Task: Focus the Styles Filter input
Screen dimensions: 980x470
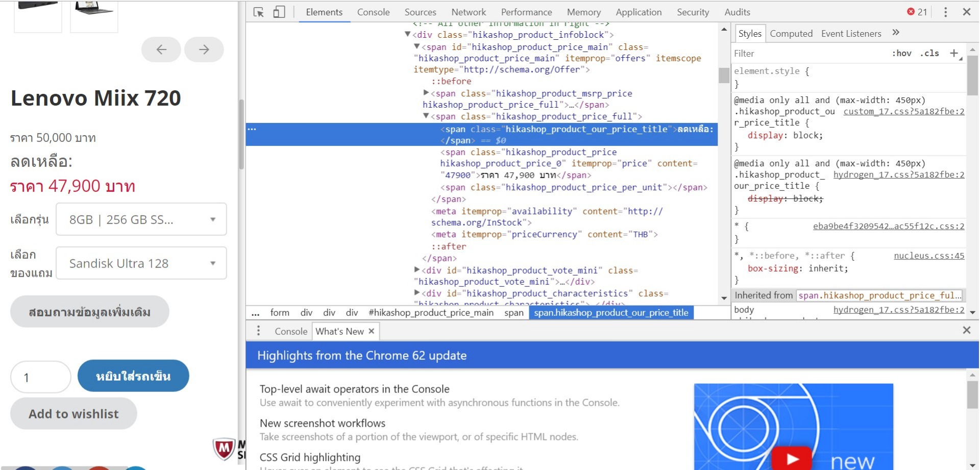Action: [809, 54]
